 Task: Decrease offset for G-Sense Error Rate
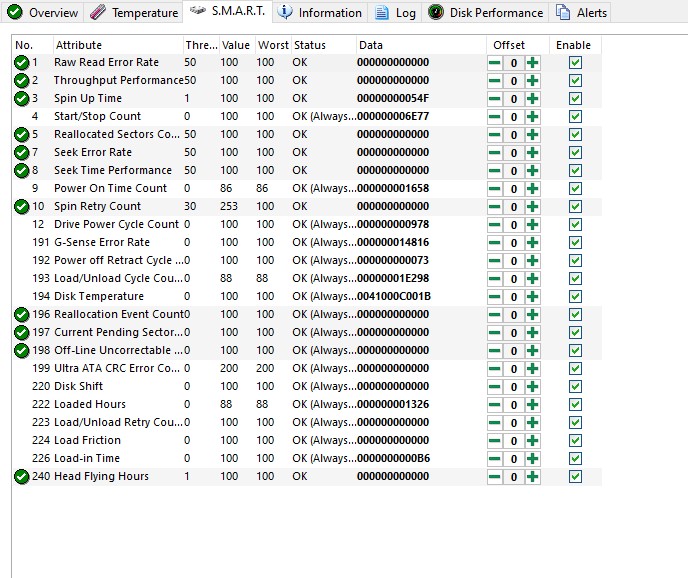click(x=494, y=243)
